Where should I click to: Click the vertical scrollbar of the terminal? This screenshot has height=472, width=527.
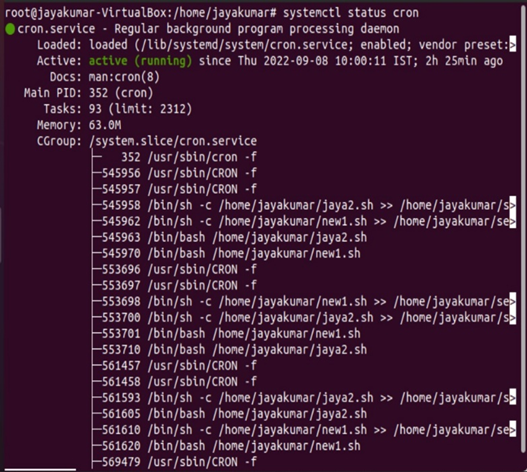[x=523, y=229]
